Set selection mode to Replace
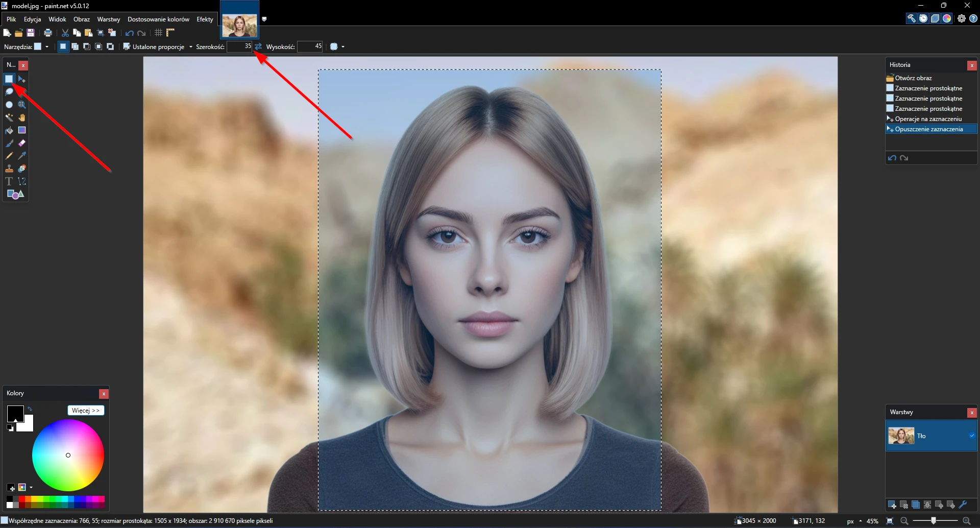The height and width of the screenshot is (528, 980). [x=63, y=47]
